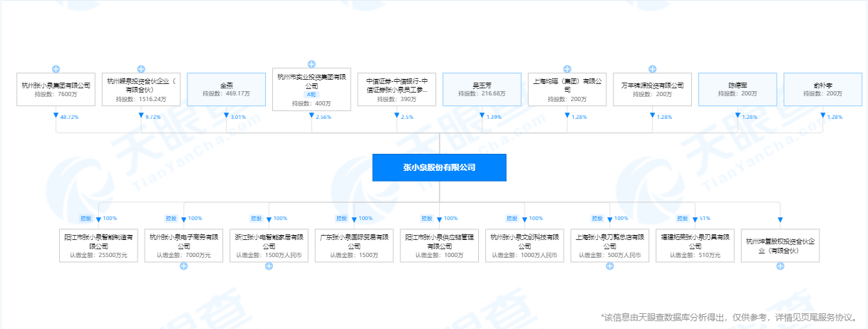Click the 认缴金额：25500万元 text
This screenshot has height=329, width=868.
pos(98,254)
